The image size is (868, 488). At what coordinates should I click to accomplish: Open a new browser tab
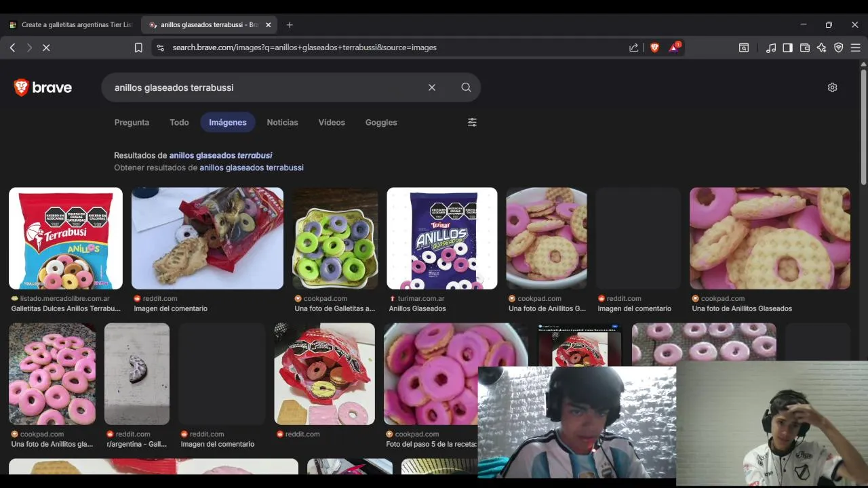[290, 25]
